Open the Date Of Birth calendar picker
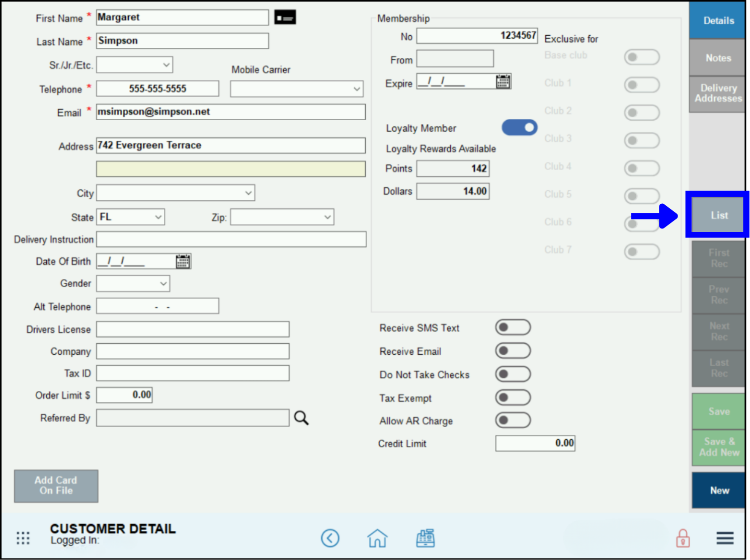Viewport: 750px width, 560px height. pos(183,261)
